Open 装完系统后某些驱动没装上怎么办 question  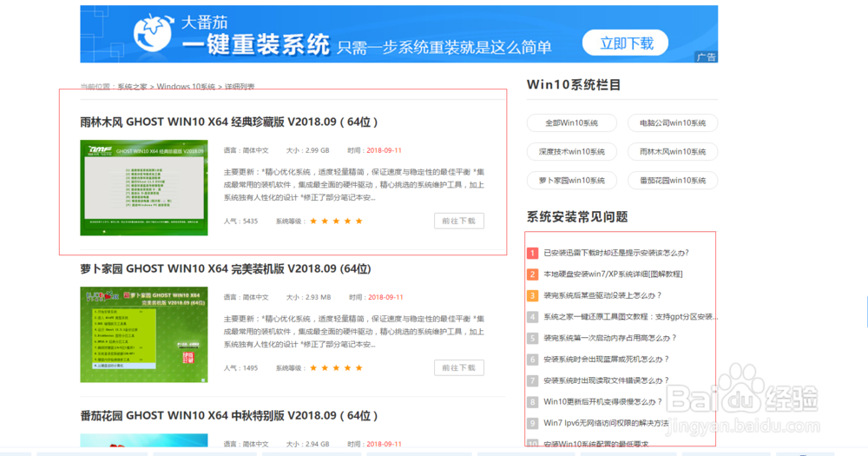coord(602,295)
